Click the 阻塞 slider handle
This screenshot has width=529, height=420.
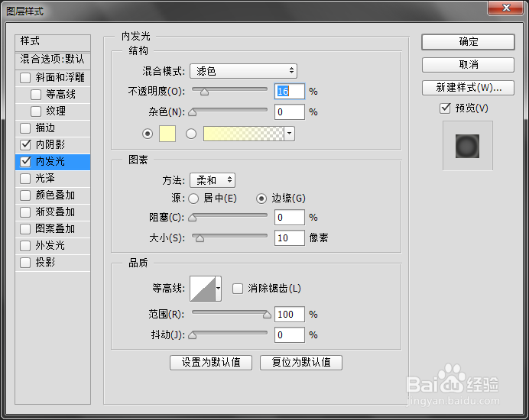pyautogui.click(x=193, y=218)
